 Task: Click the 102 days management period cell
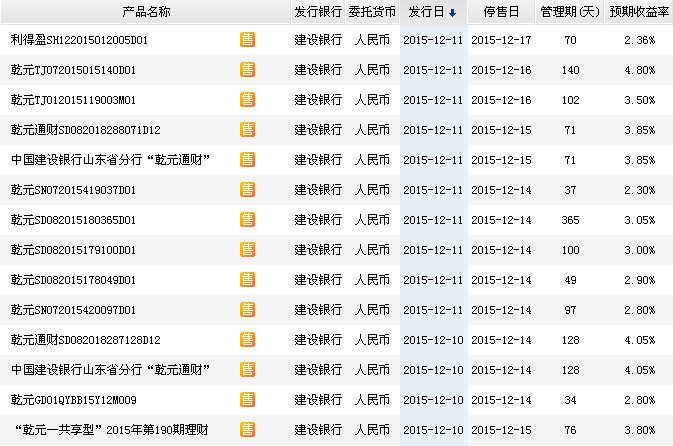(570, 100)
